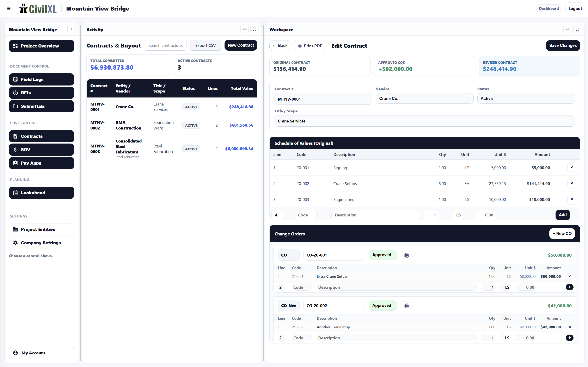Image resolution: width=588 pixels, height=367 pixels.
Task: Print change order CO-20-001
Action: [x=406, y=255]
